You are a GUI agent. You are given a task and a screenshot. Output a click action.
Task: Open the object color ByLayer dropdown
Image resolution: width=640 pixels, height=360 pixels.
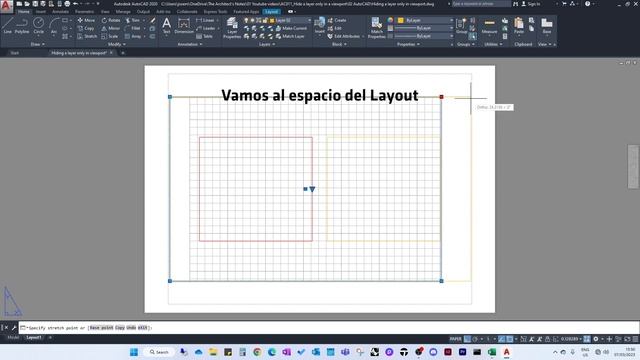[425, 20]
